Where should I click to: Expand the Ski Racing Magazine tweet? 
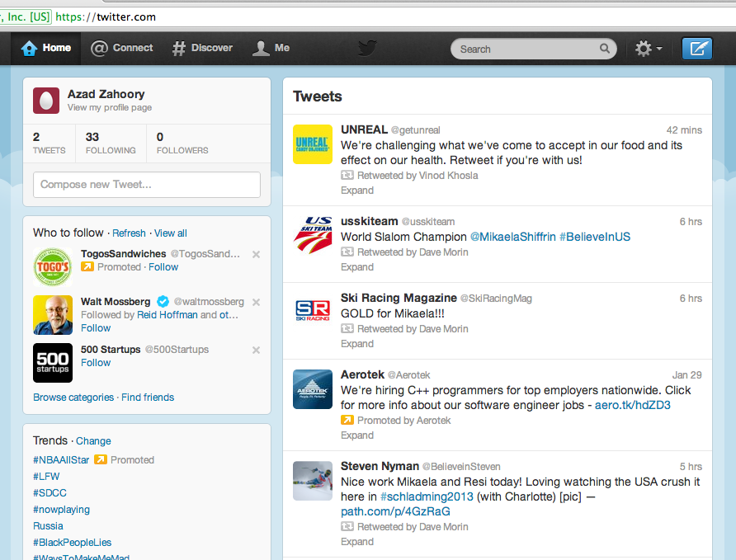pyautogui.click(x=357, y=344)
